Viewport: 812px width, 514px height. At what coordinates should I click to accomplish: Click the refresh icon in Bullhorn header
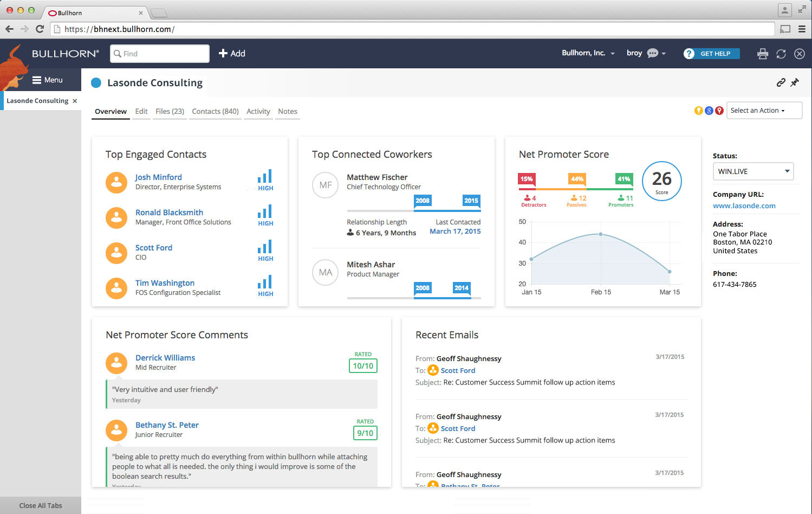[x=781, y=54]
